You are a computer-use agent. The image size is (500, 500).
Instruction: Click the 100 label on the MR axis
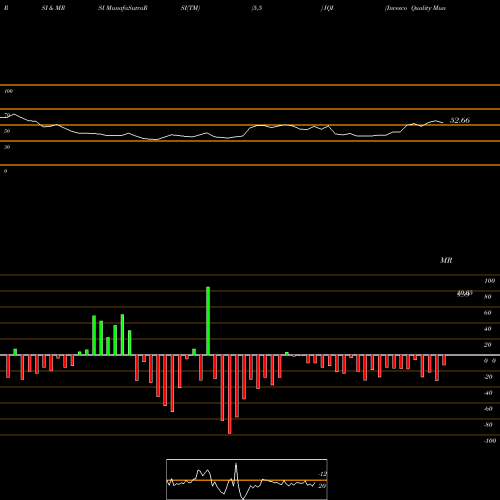pyautogui.click(x=490, y=281)
